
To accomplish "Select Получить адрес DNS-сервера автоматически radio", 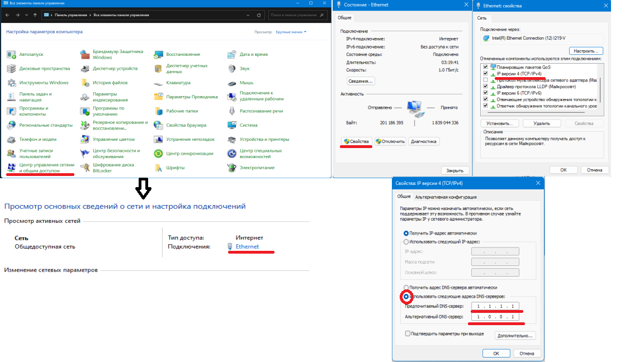I will (406, 287).
